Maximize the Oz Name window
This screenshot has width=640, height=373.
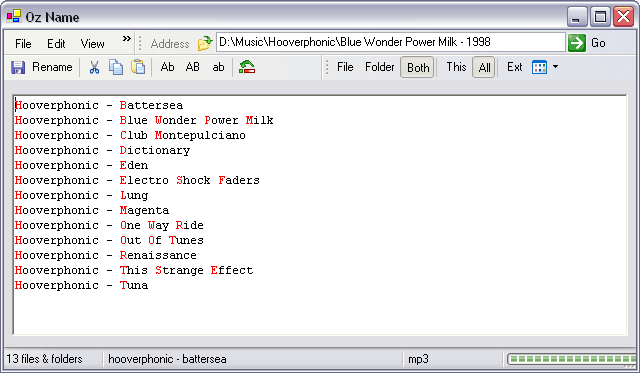[x=600, y=17]
